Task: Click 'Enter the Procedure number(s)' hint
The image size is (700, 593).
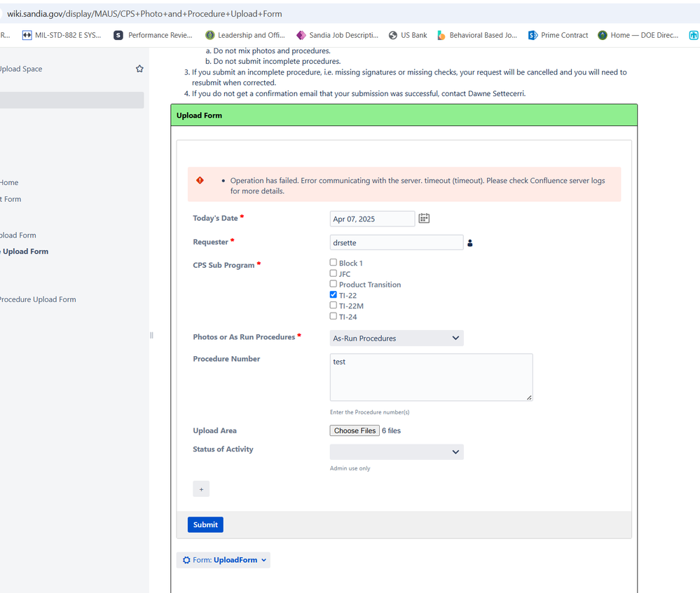Action: pyautogui.click(x=370, y=412)
